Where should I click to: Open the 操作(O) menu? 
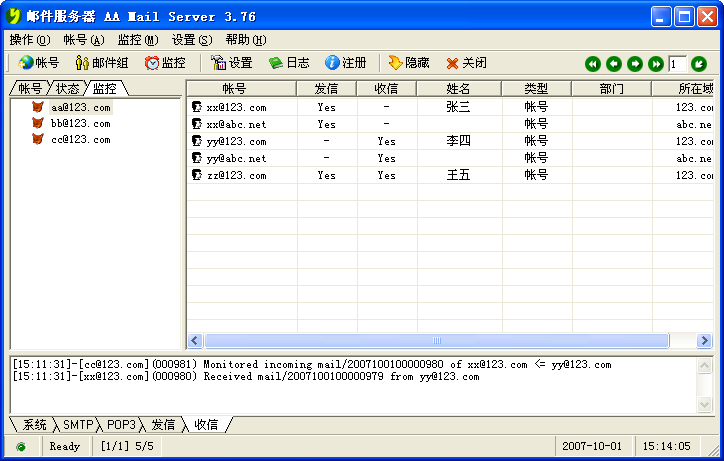30,40
